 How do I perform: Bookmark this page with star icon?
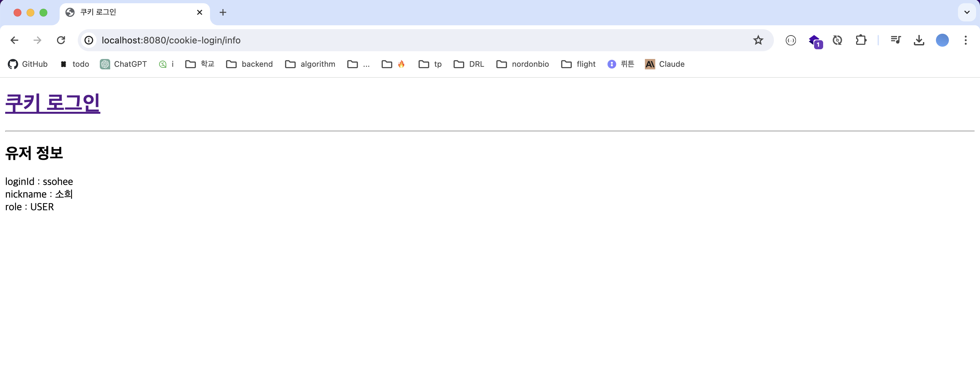[x=758, y=40]
